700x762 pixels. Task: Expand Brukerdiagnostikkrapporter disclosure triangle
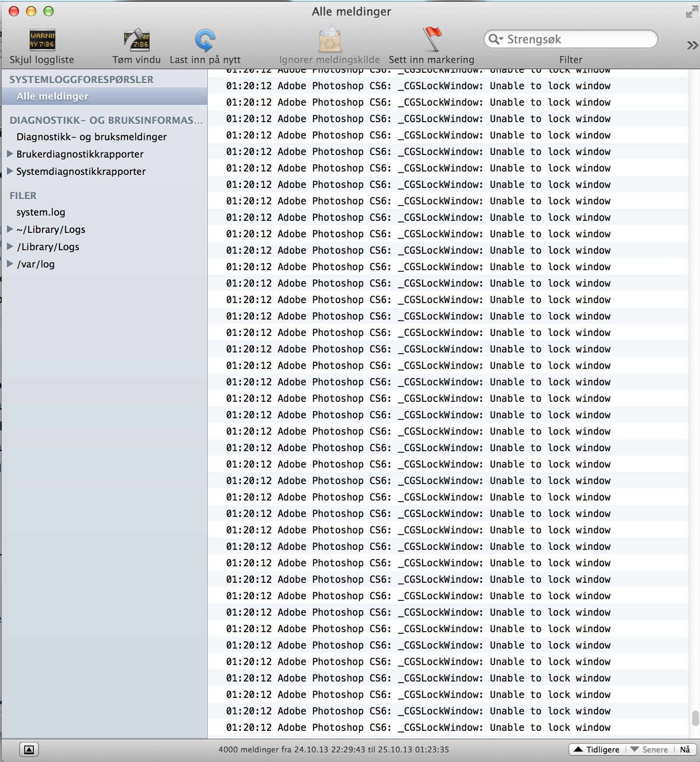pyautogui.click(x=10, y=154)
